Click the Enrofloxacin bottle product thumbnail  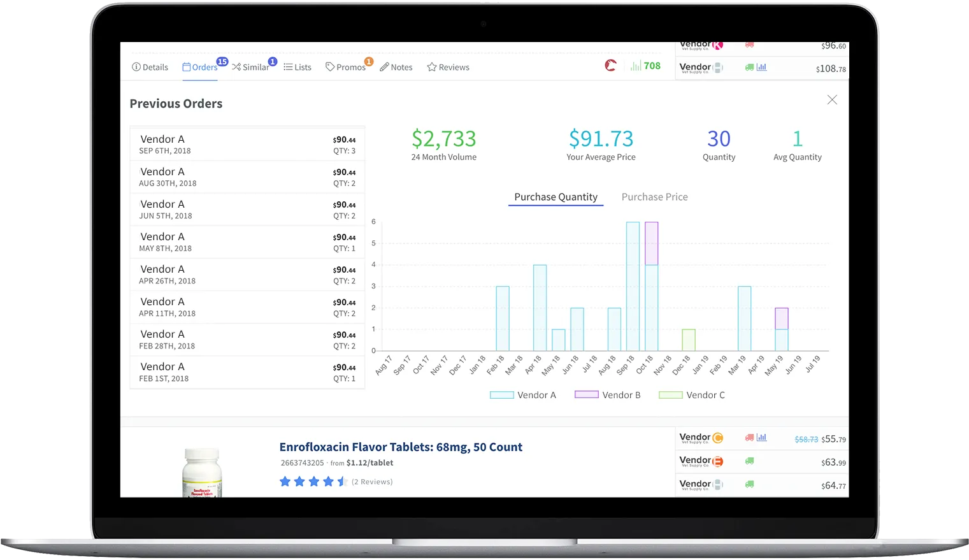[202, 473]
